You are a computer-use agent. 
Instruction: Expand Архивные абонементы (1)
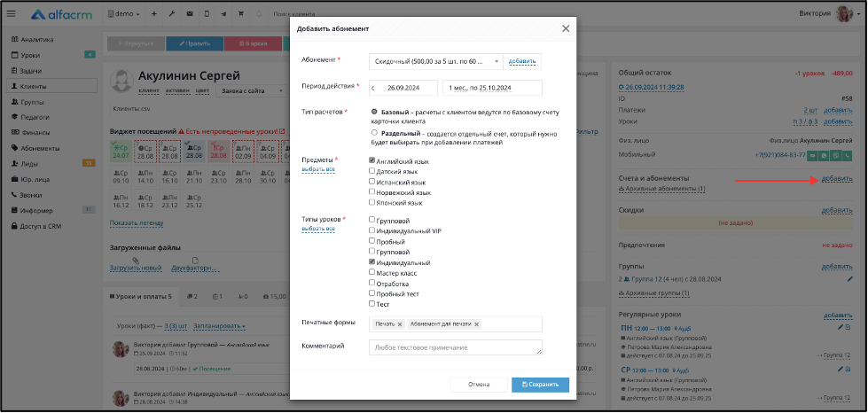tap(661, 189)
